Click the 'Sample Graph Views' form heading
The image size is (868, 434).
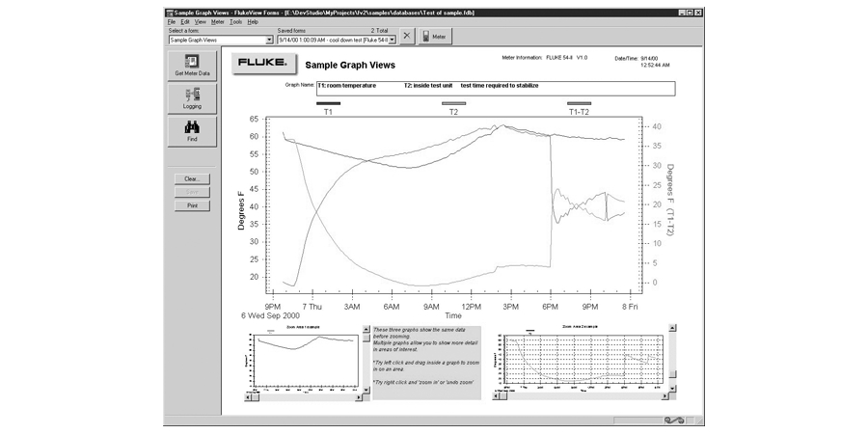coord(350,65)
